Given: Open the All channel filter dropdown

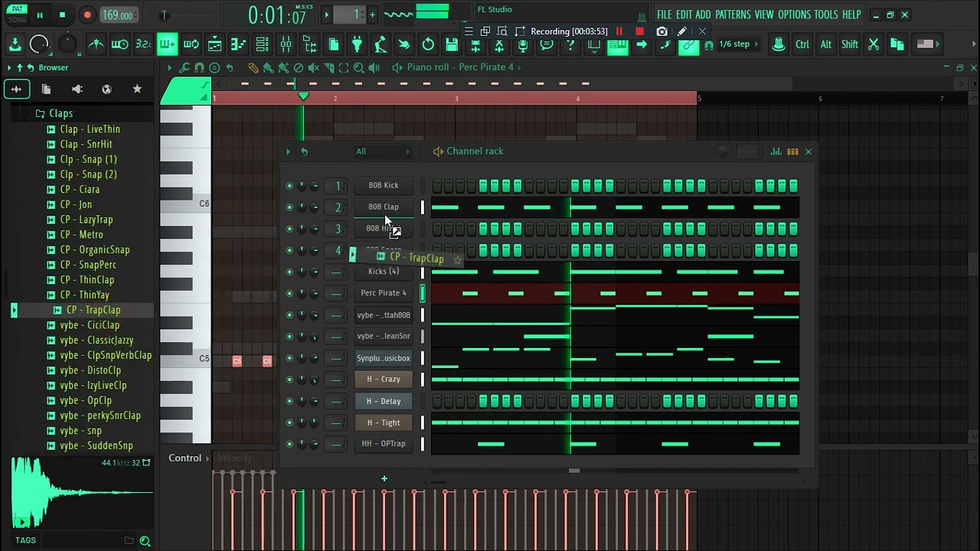Looking at the screenshot, I should point(382,152).
